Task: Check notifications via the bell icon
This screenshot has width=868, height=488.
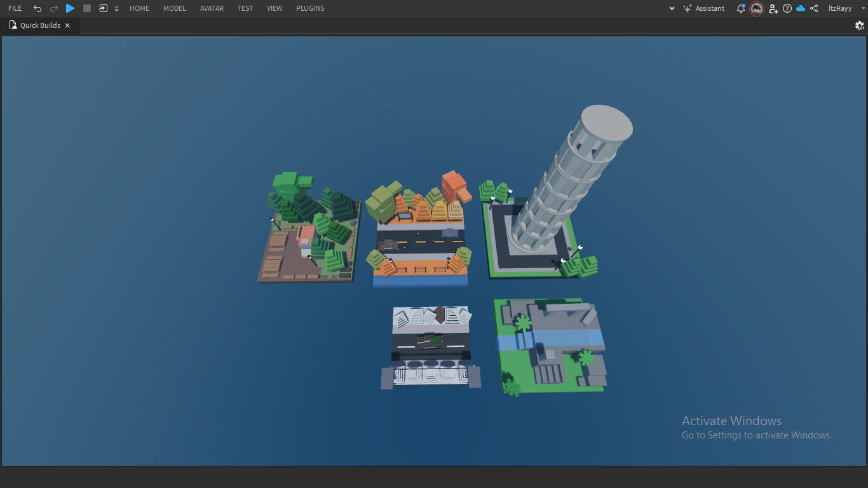Action: (740, 8)
